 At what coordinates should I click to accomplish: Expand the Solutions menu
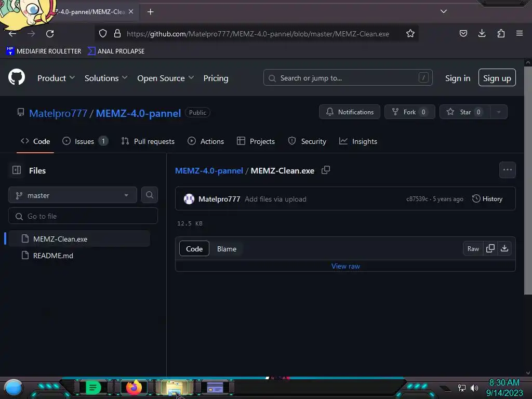106,78
